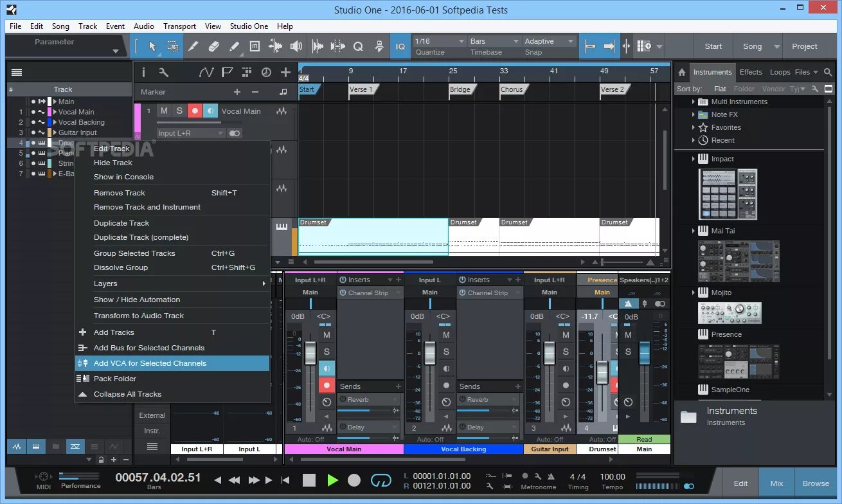Click Play in transport

[332, 480]
